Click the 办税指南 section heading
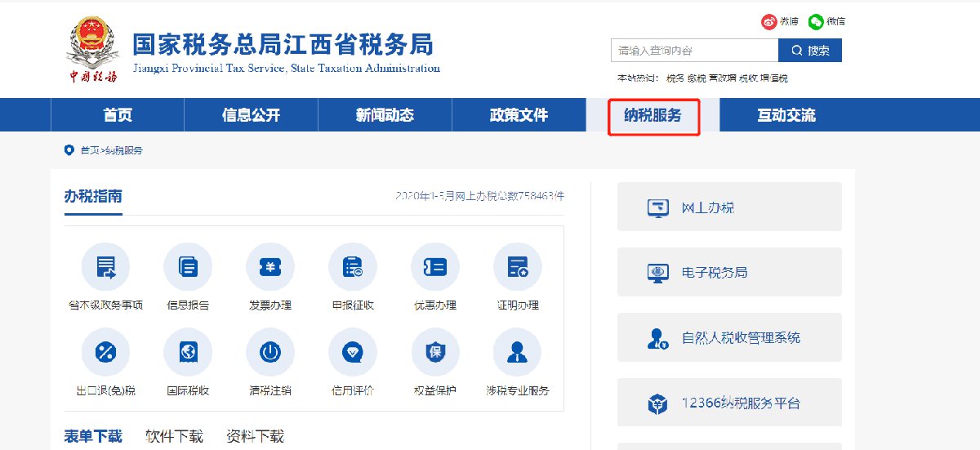The height and width of the screenshot is (450, 980). 93,196
